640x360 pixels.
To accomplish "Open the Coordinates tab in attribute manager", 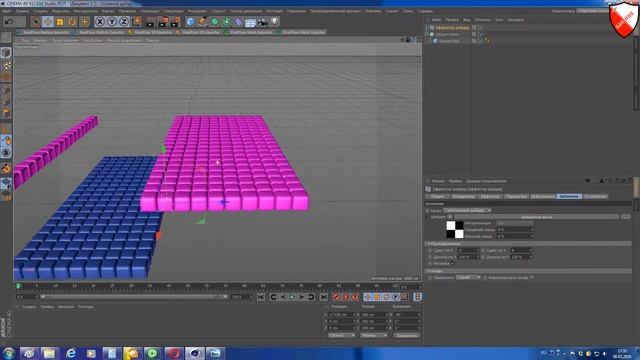I will click(463, 196).
